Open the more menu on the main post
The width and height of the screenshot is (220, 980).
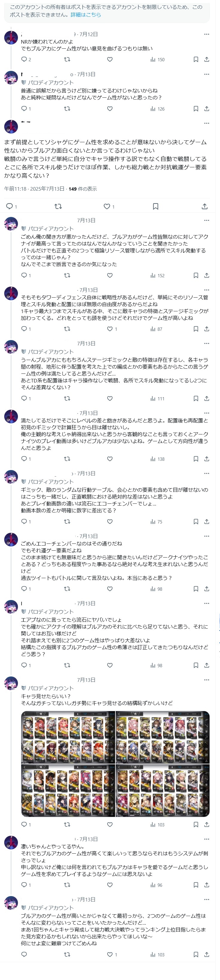(206, 123)
